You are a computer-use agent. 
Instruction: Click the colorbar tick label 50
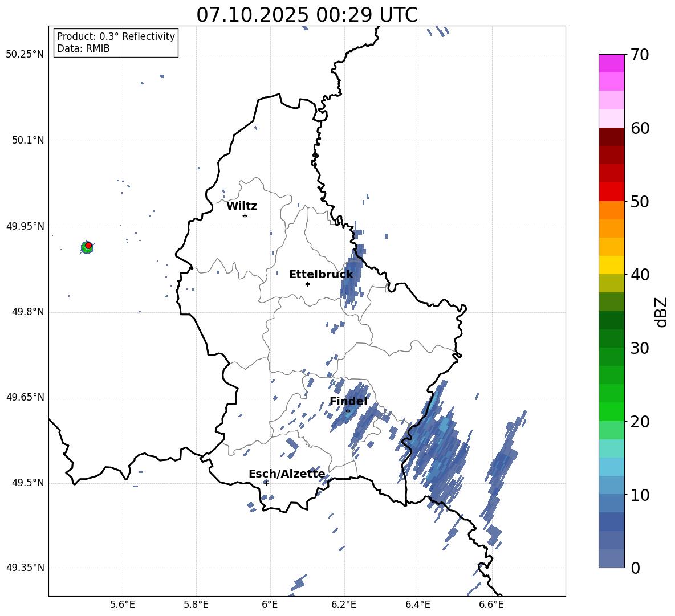coord(640,202)
